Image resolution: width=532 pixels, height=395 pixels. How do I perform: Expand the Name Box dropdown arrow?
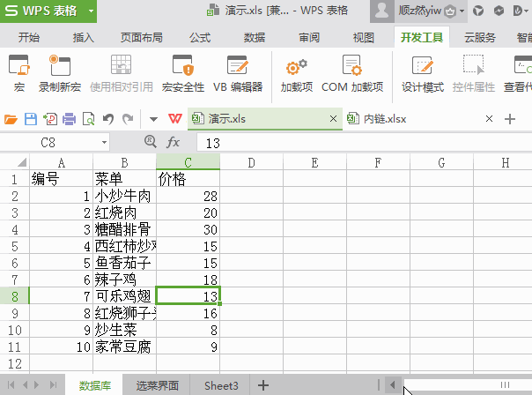pyautogui.click(x=104, y=142)
